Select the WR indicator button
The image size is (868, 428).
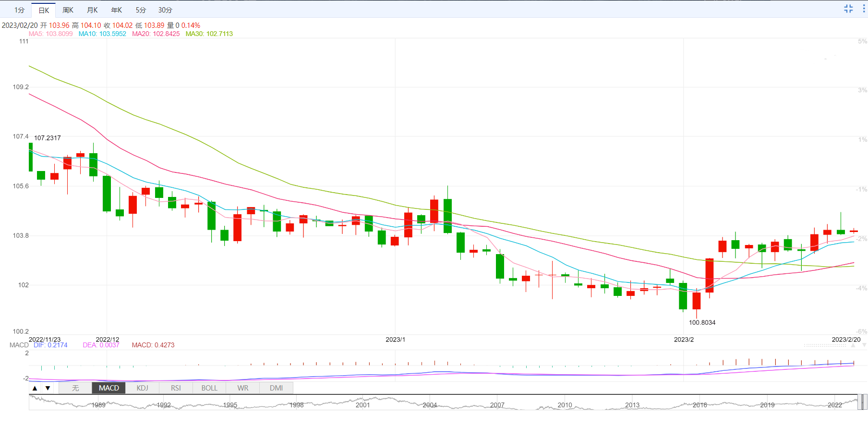point(243,388)
